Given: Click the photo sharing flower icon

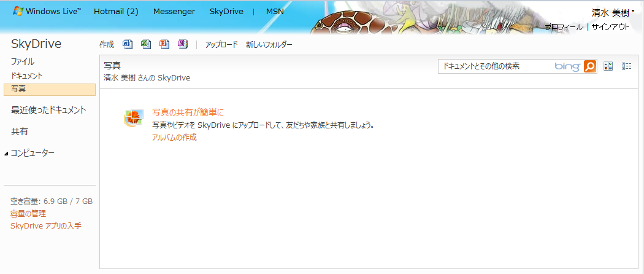Looking at the screenshot, I should (x=134, y=119).
